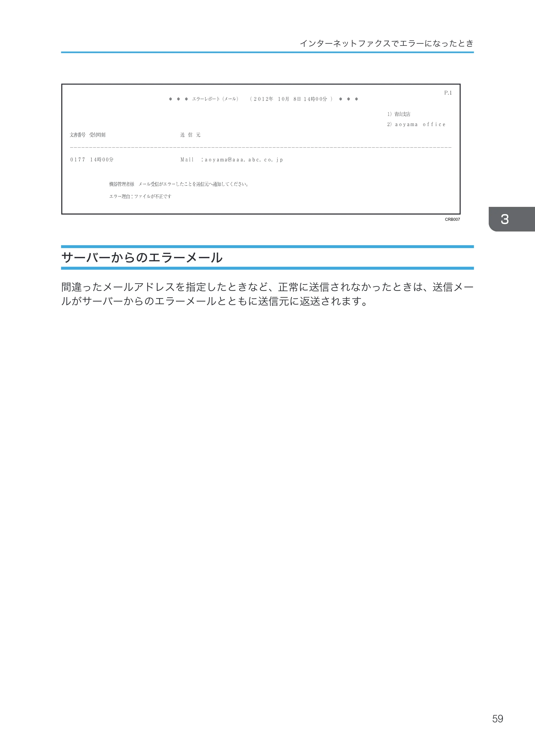Click the page header インターネットファクスでエラーになったとき
The width and height of the screenshot is (535, 756).
coord(387,44)
